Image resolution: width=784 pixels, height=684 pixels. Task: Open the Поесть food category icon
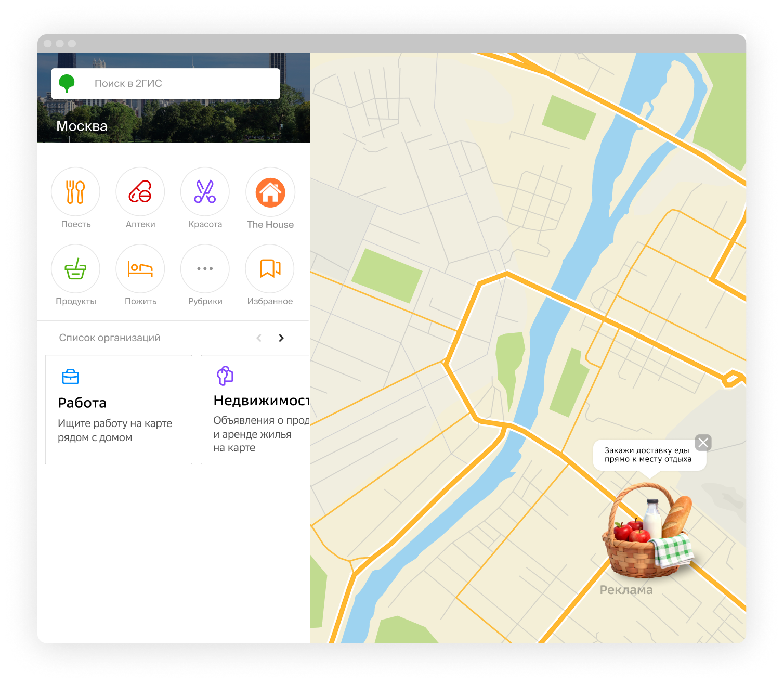(x=75, y=192)
